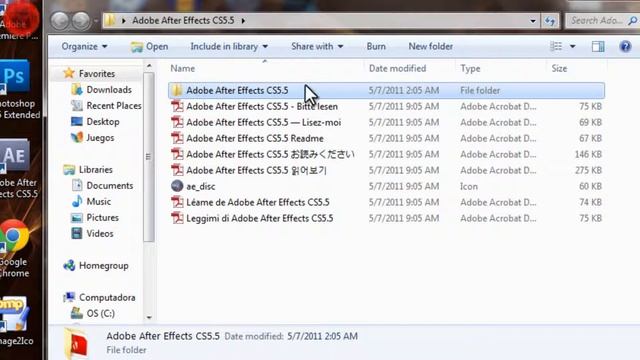640x360 pixels.
Task: Expand the Include in library dropdown
Action: click(x=229, y=47)
